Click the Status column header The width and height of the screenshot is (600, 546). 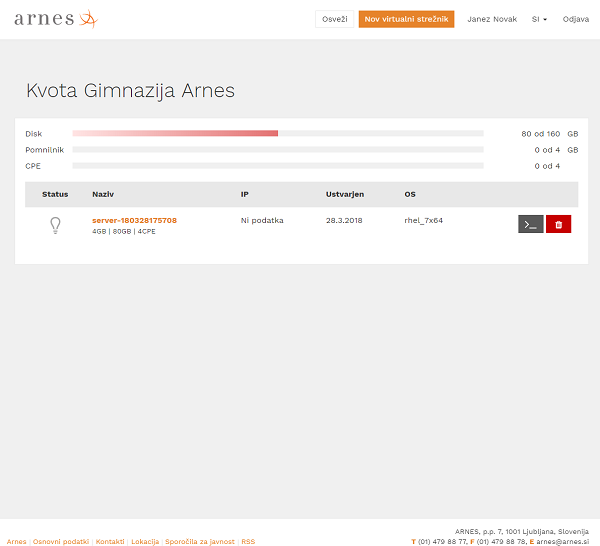(x=55, y=194)
